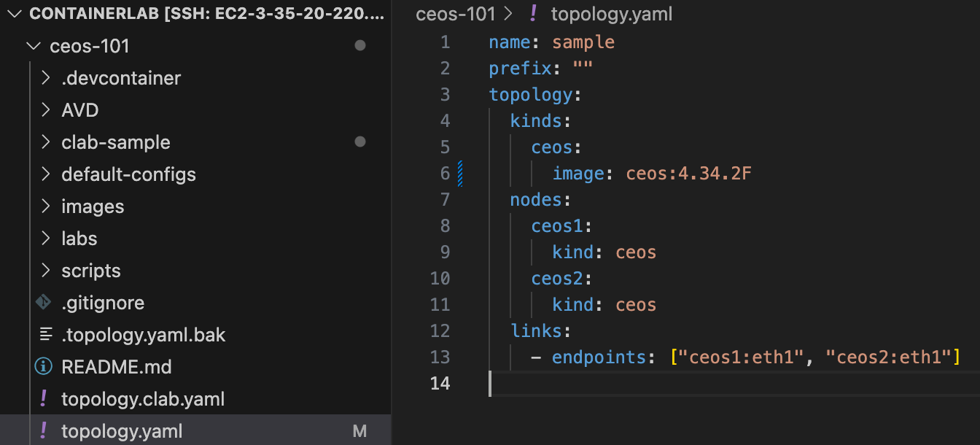Viewport: 980px width, 445px height.
Task: Click the M git status badge on topology.yaml
Action: click(359, 431)
